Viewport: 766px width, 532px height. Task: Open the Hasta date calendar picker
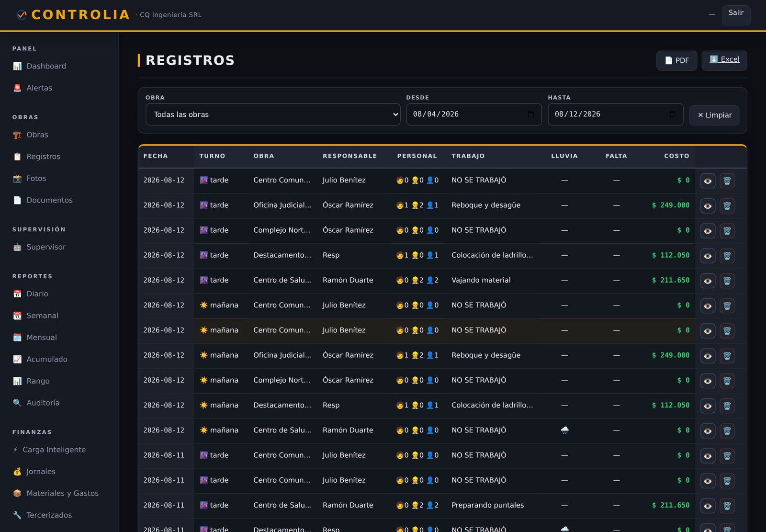pyautogui.click(x=672, y=114)
